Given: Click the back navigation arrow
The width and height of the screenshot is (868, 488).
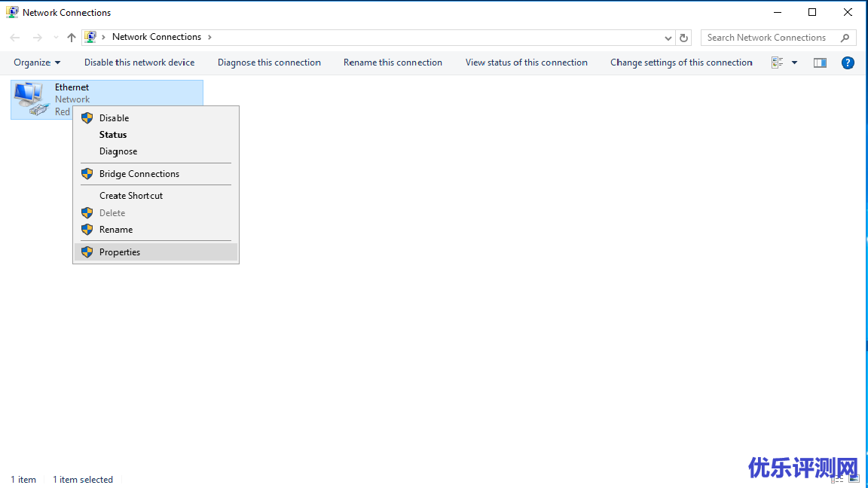Looking at the screenshot, I should (x=15, y=38).
